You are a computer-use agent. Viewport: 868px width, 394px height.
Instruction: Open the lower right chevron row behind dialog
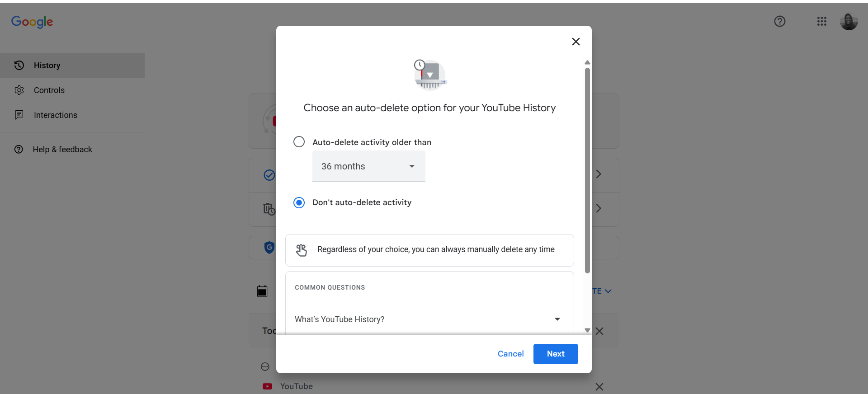point(599,208)
